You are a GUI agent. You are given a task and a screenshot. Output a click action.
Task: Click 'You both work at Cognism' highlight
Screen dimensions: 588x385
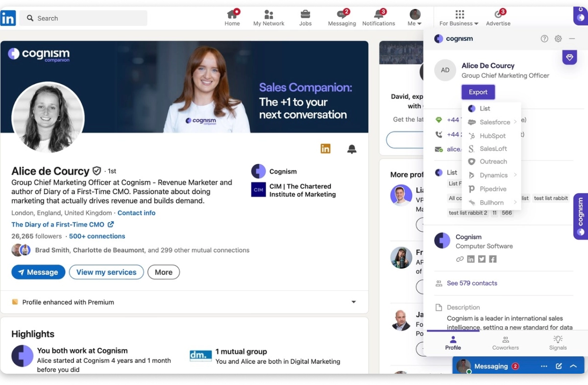(82, 351)
